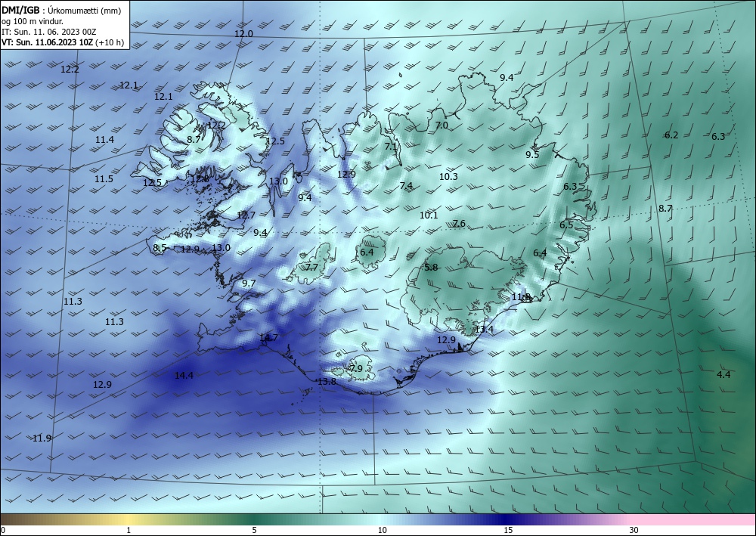This screenshot has height=536, width=756.
Task: Click the 0 label on color scale
Action: (x=3, y=530)
